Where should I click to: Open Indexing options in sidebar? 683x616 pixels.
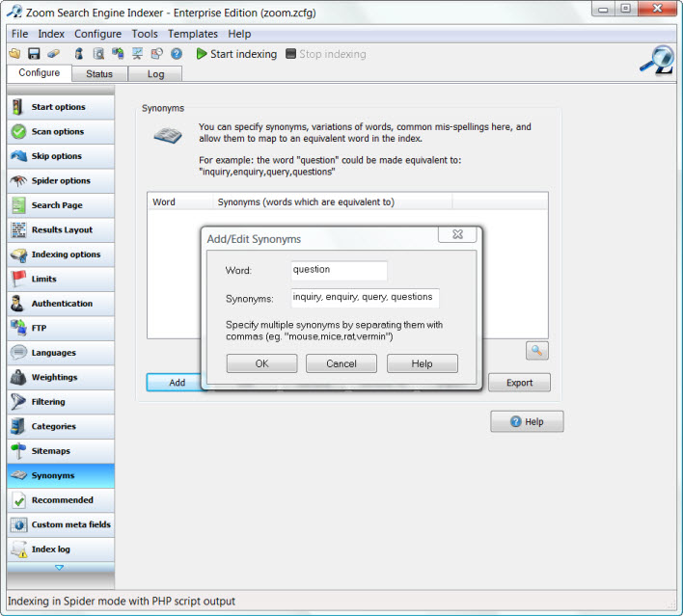(61, 254)
